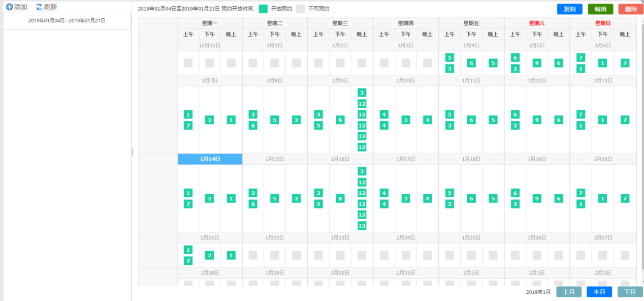644x301 pixels.
Task: Select the 星期六 column header
Action: (536, 23)
